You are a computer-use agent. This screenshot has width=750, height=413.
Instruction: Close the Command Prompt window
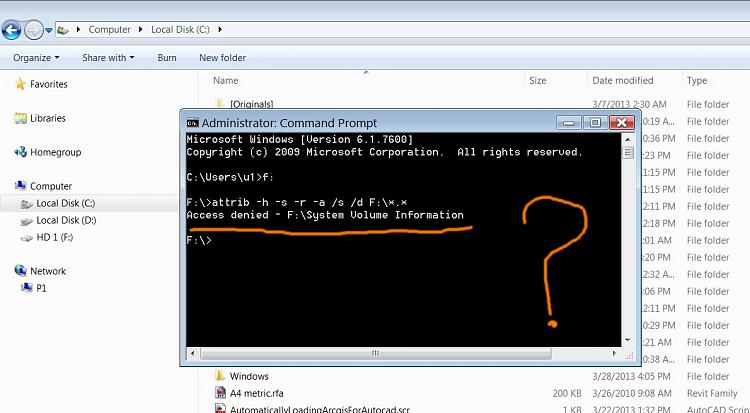[622, 123]
